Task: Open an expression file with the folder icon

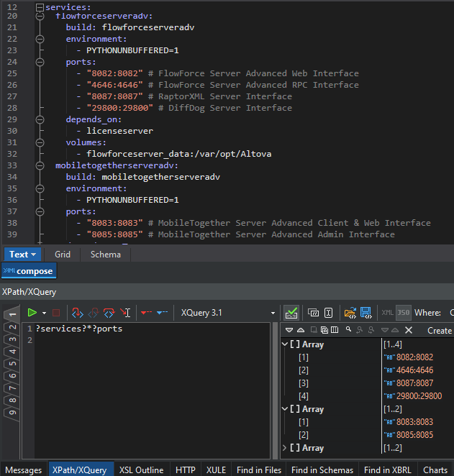Action: (350, 313)
